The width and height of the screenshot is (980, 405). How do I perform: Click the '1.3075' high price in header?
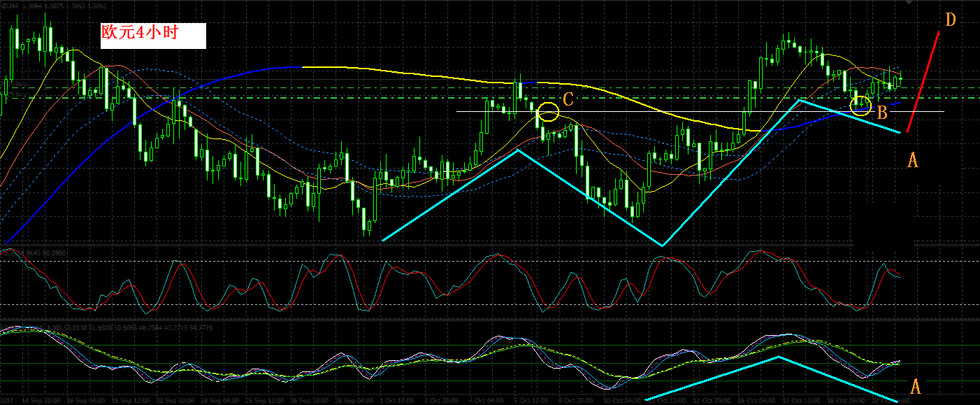pos(54,6)
